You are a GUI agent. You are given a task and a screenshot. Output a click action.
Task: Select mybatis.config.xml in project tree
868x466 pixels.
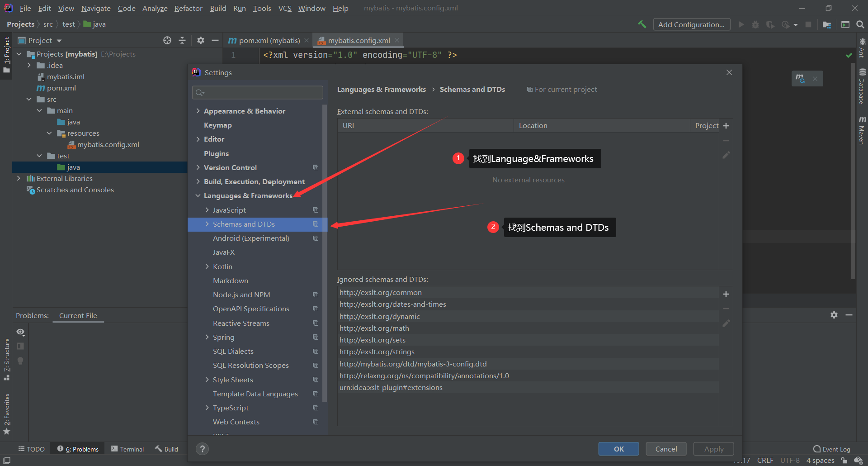click(x=108, y=144)
